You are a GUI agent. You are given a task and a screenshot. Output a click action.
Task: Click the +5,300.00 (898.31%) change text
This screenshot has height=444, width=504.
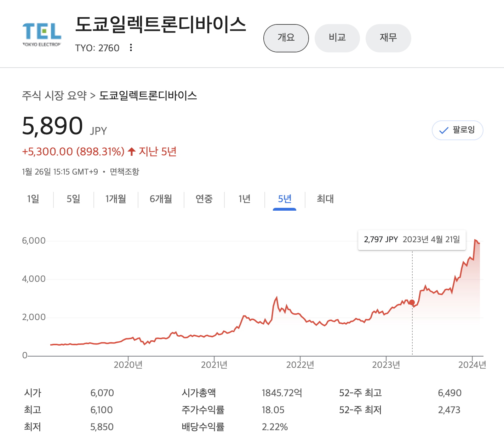[x=73, y=152]
